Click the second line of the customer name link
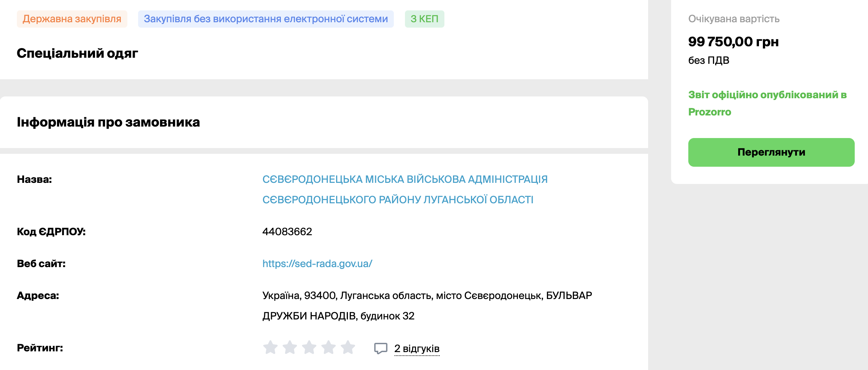The image size is (868, 370). click(398, 200)
